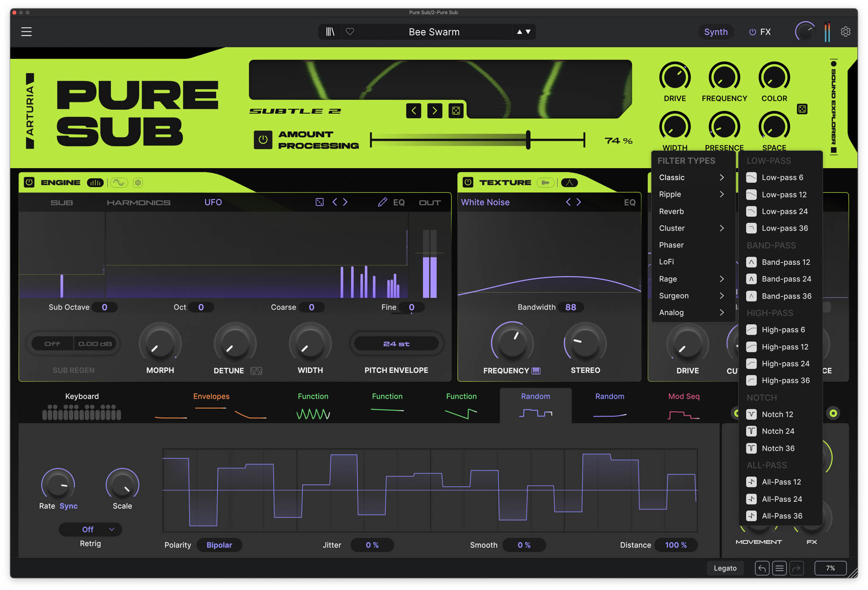Click the Engine MORPH knob

point(160,344)
